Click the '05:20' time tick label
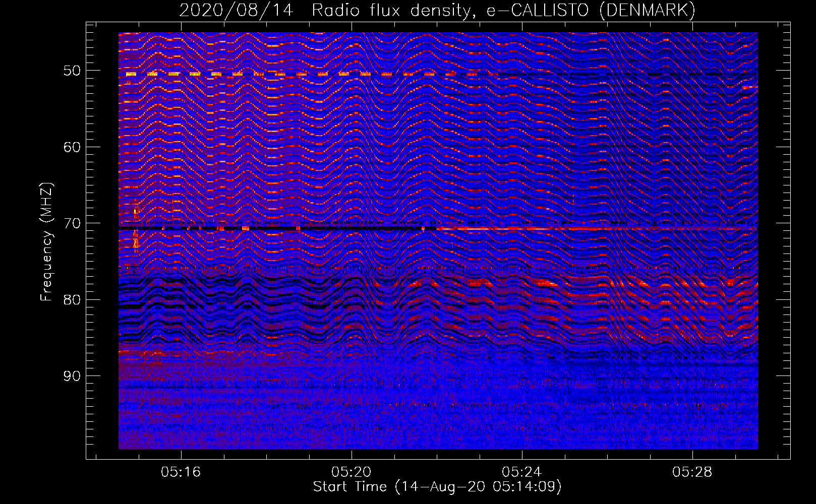Viewport: 816px width, 504px height. (351, 472)
